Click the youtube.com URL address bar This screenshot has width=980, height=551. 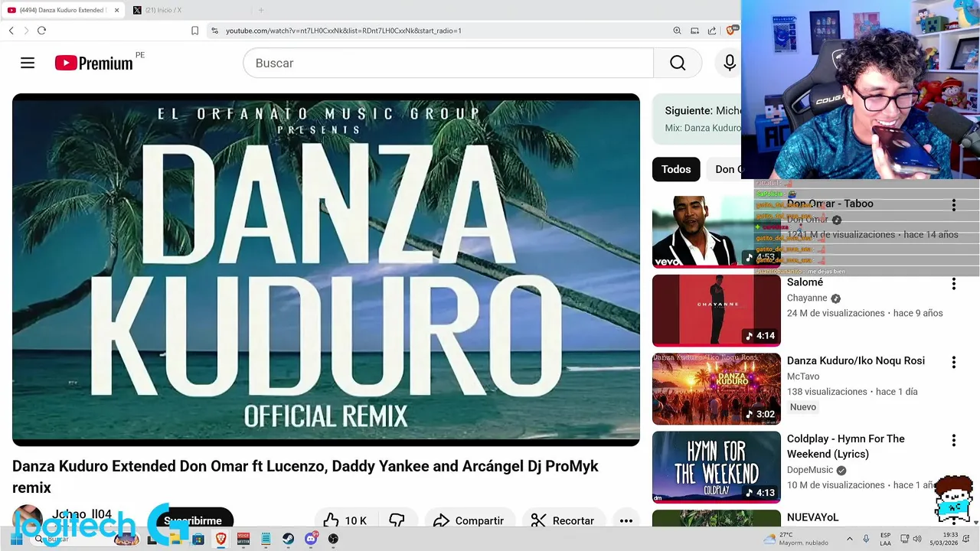(343, 31)
